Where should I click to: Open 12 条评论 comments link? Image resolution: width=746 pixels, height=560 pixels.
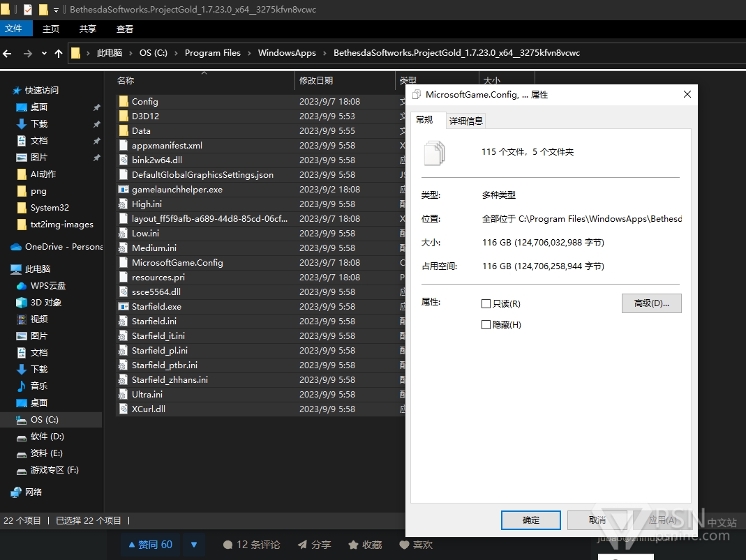[x=252, y=545]
